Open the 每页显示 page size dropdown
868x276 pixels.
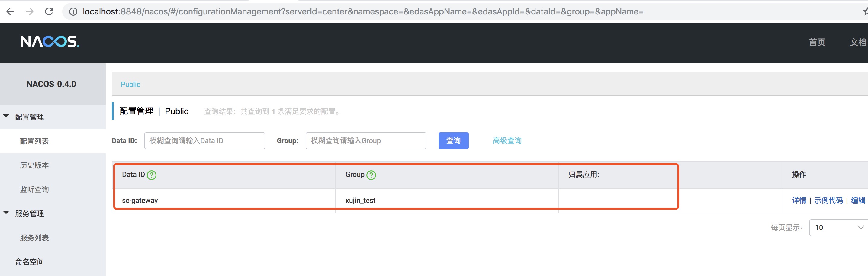click(838, 227)
